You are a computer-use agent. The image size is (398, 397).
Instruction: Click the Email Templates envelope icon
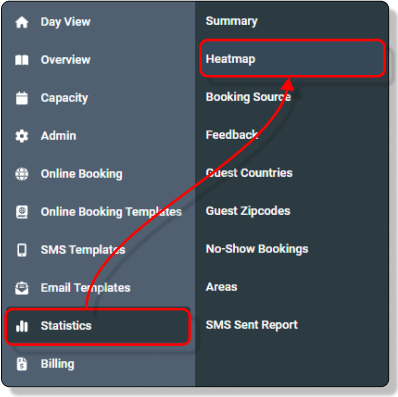tap(22, 288)
